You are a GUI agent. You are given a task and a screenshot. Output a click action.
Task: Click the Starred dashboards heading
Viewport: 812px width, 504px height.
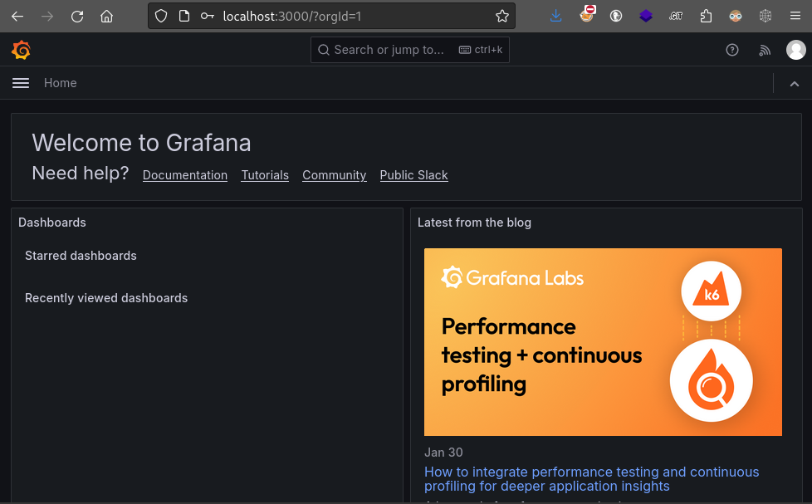[x=81, y=256]
